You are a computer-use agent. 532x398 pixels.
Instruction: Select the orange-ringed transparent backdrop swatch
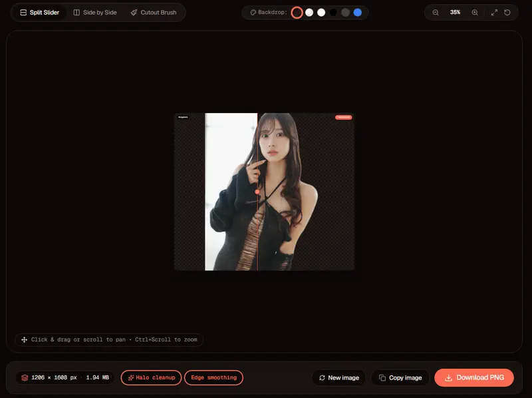point(297,13)
